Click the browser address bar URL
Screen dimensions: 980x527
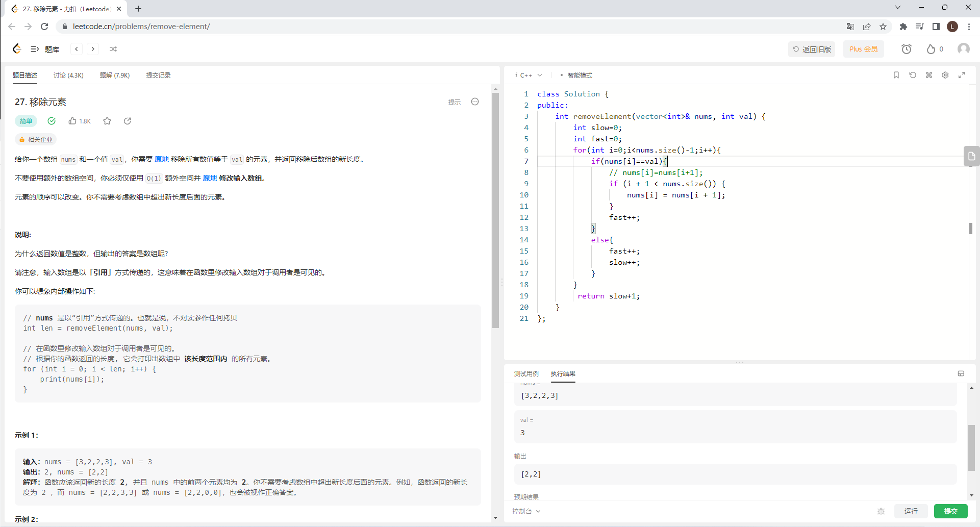pos(141,27)
